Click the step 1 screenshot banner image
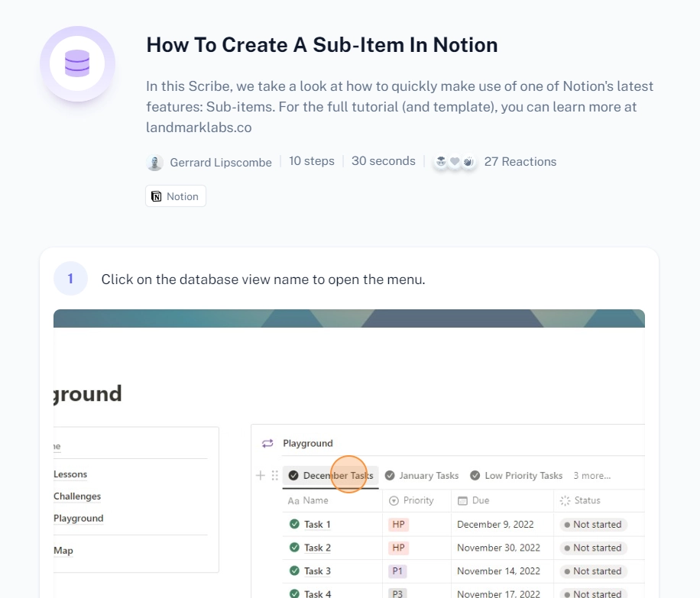The width and height of the screenshot is (700, 598). tap(349, 318)
